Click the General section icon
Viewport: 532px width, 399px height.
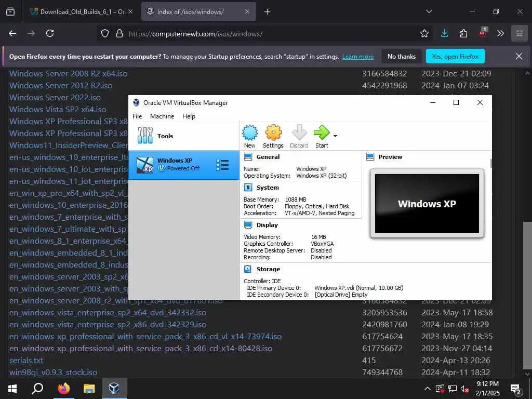248,157
